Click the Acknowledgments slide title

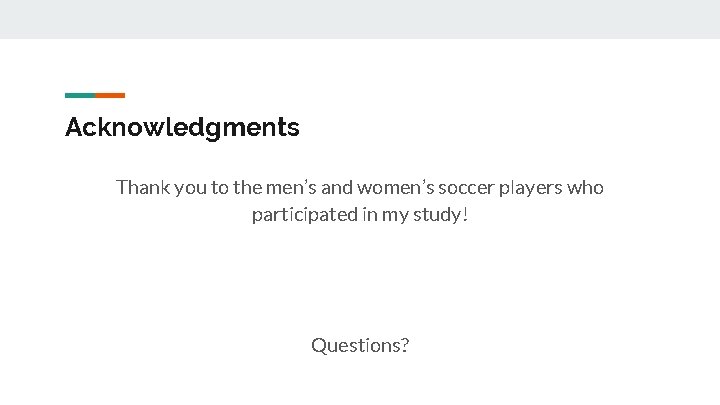(182, 128)
